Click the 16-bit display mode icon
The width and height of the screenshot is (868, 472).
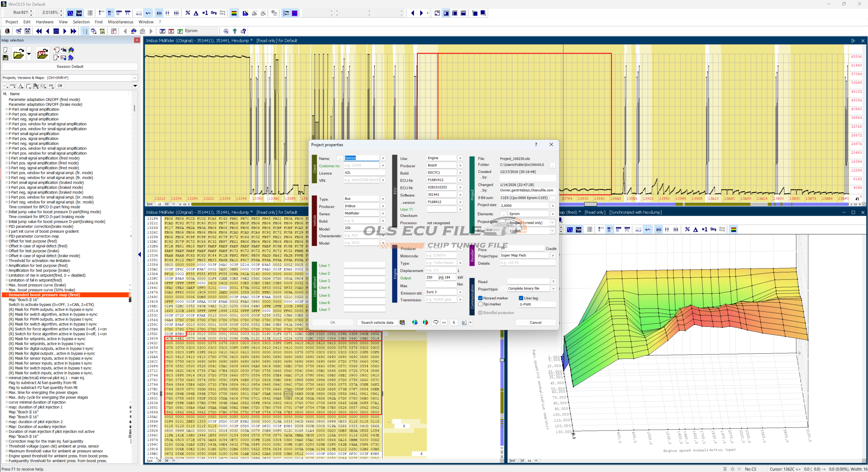coord(110,13)
